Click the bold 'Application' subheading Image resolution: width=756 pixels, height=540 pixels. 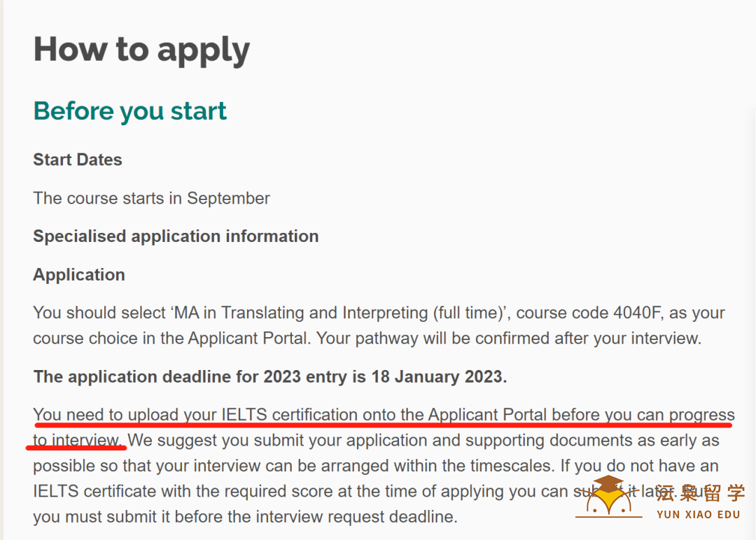pos(79,275)
